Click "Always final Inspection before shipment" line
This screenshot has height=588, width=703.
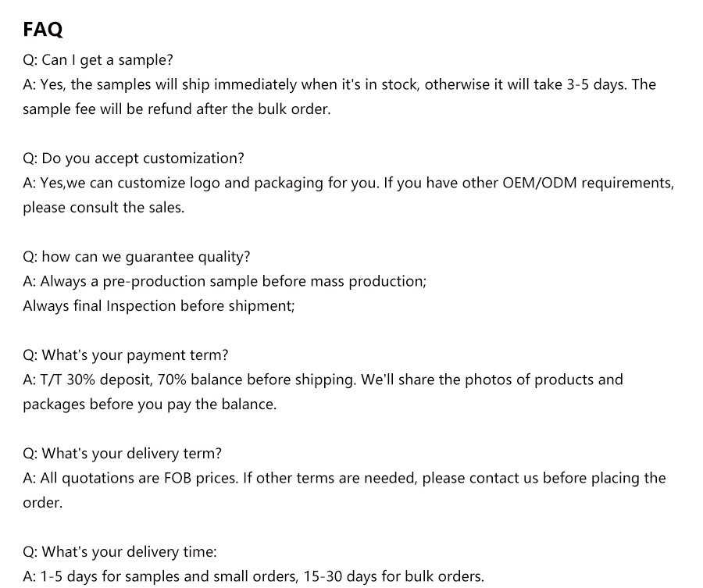(159, 306)
